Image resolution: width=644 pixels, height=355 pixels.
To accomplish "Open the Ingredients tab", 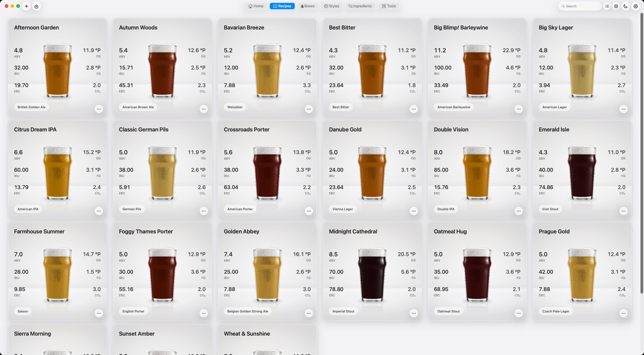I will click(360, 6).
